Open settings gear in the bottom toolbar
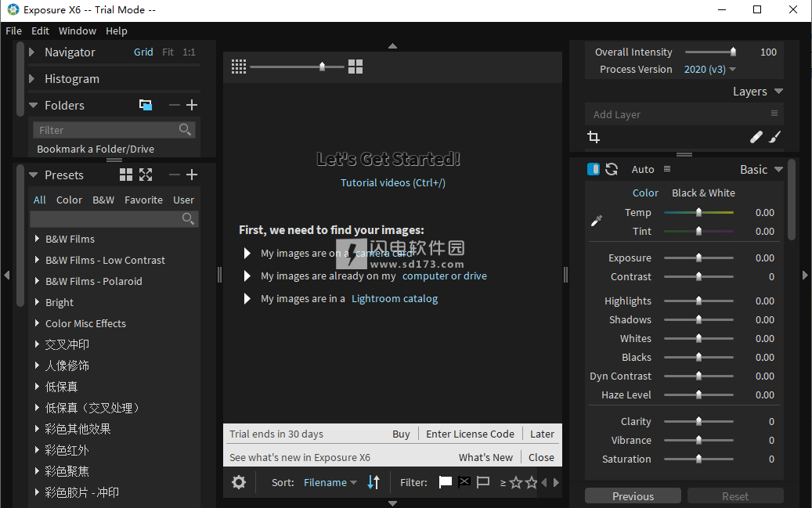This screenshot has width=812, height=508. point(239,483)
